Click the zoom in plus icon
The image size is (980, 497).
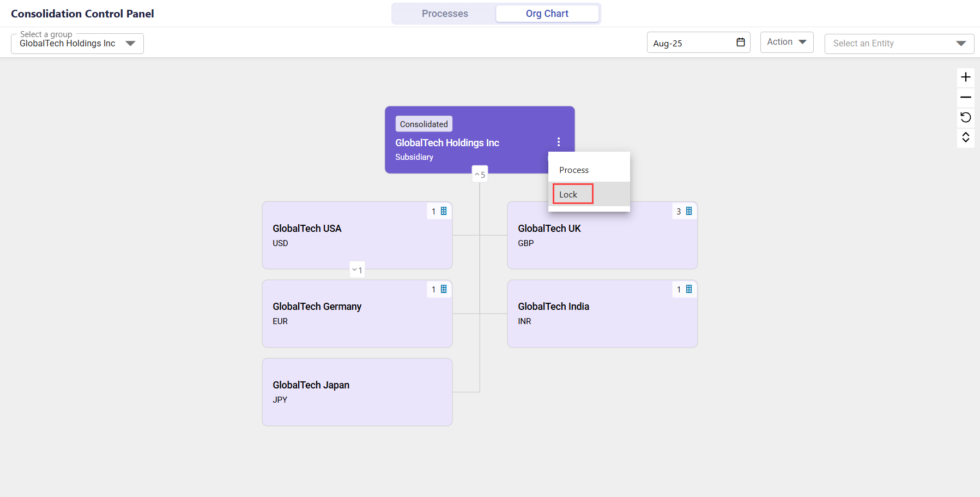pos(965,77)
